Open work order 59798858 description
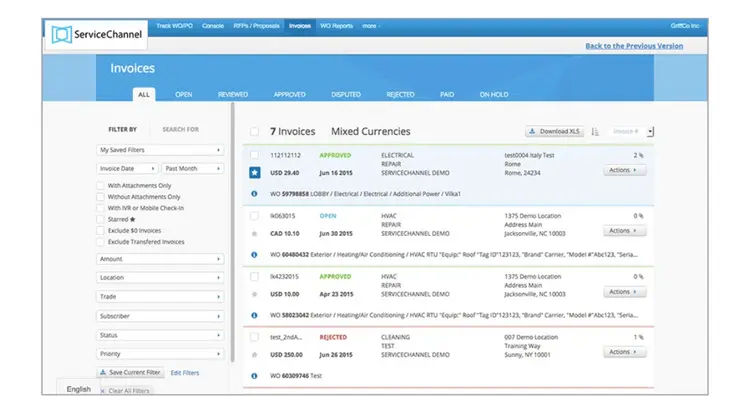This screenshot has width=750, height=413. [365, 194]
